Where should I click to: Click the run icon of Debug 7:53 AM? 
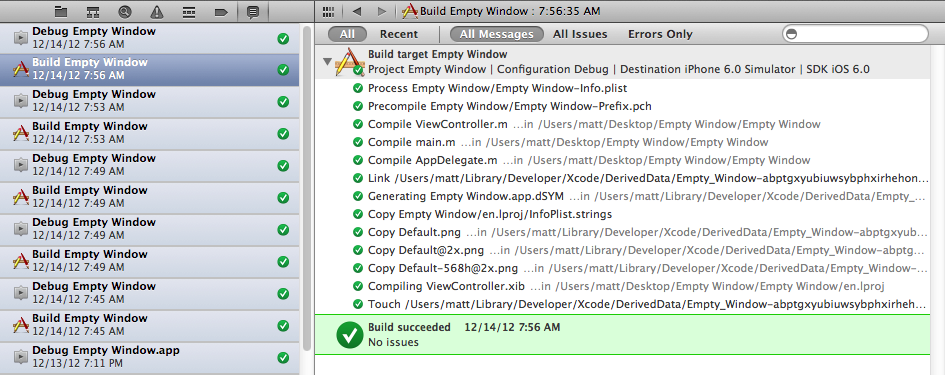[x=21, y=101]
